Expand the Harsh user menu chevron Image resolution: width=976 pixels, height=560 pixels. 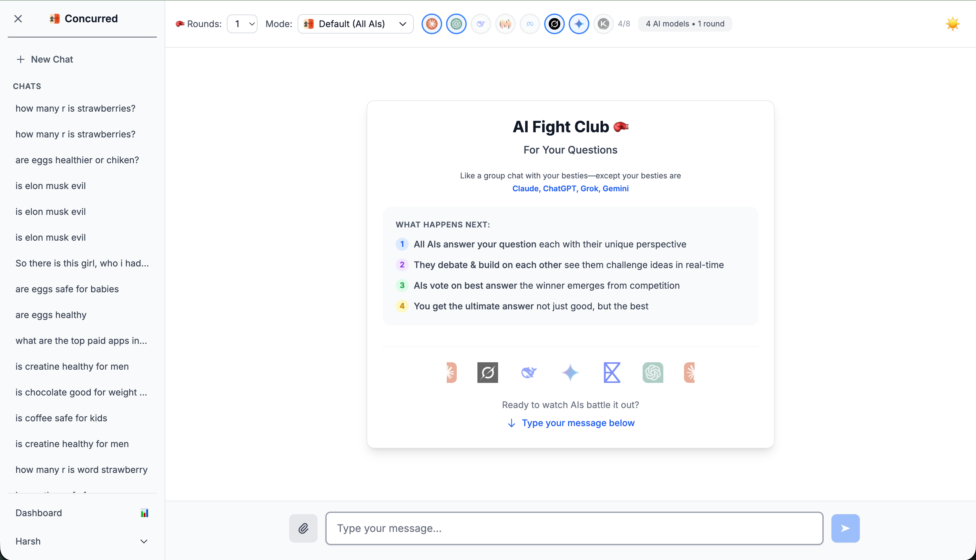[144, 541]
